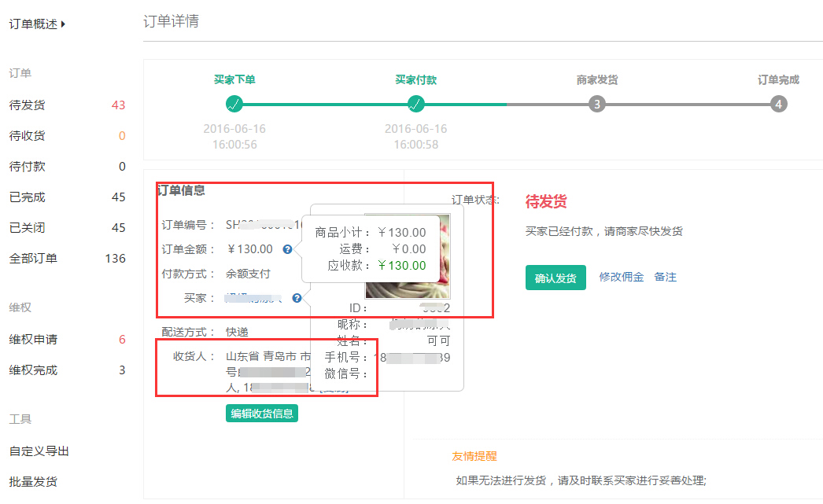Open the 待发货 orders list

[x=28, y=105]
